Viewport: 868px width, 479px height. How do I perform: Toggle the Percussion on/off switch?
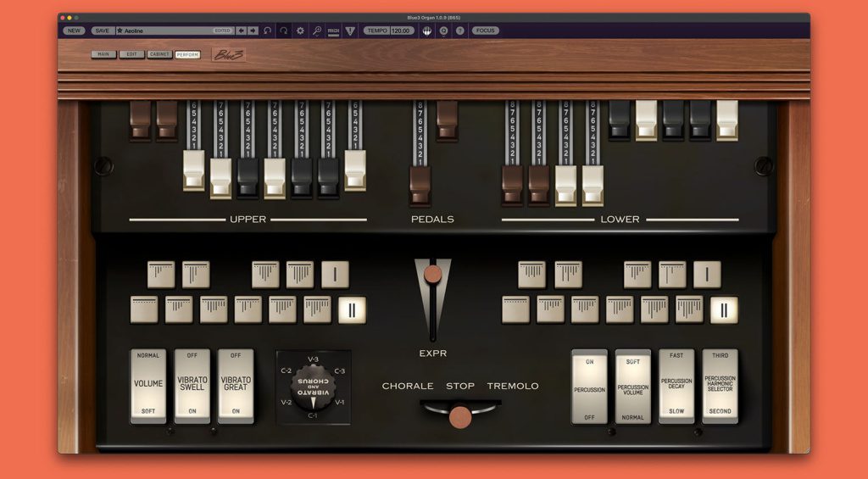click(589, 387)
